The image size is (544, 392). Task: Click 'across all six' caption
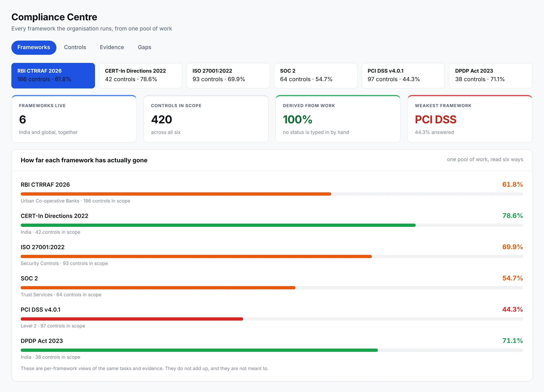pos(165,132)
